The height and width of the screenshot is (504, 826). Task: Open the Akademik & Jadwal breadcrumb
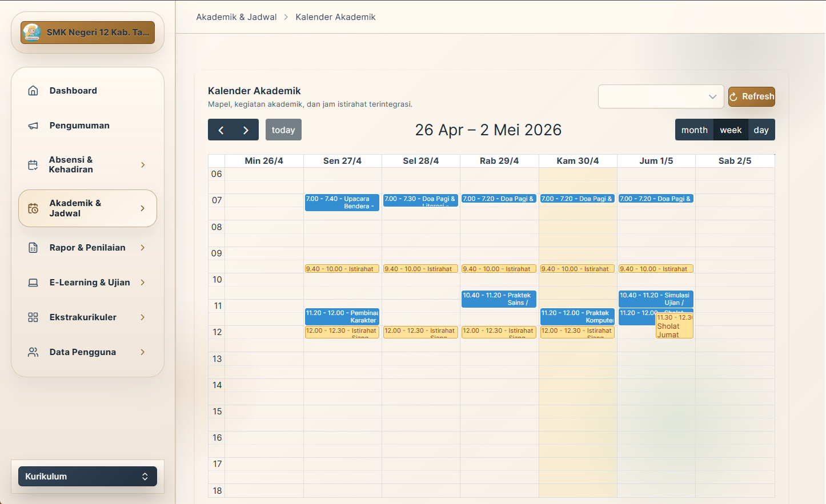(x=236, y=17)
